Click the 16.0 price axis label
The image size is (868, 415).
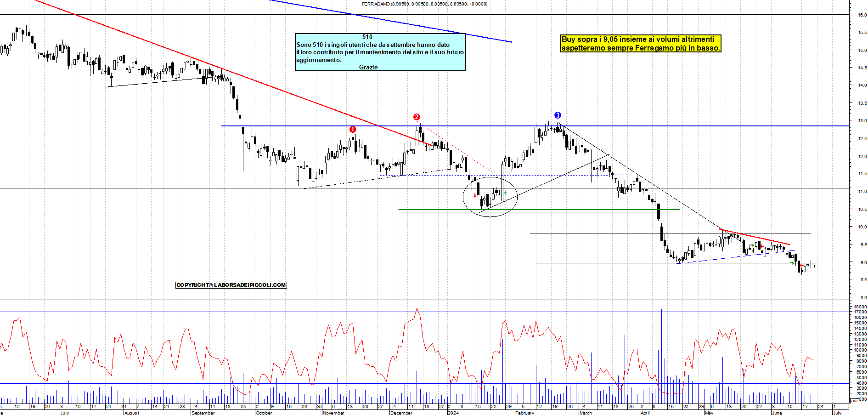coord(862,15)
